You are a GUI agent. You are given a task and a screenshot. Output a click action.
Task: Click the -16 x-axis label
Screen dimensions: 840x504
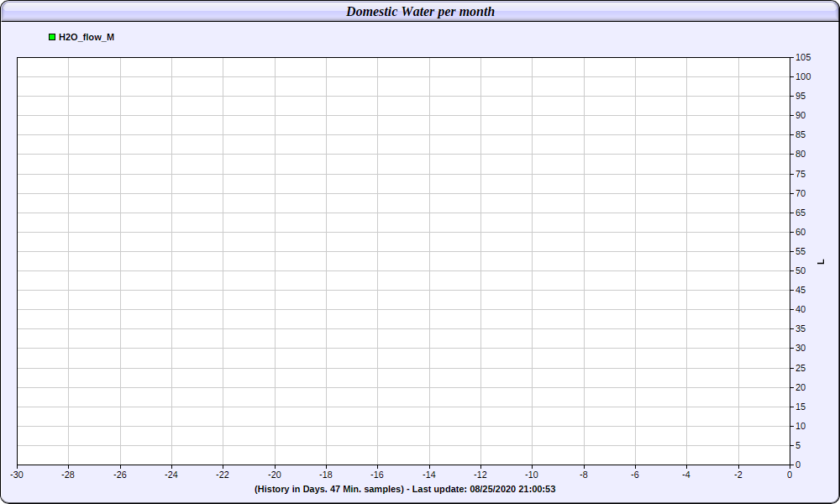pyautogui.click(x=377, y=475)
